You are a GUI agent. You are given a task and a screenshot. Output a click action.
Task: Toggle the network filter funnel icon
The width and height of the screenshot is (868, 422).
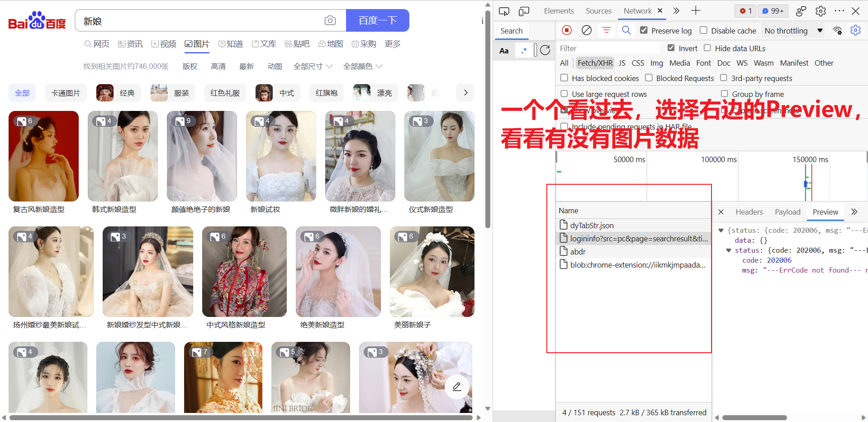coord(607,30)
